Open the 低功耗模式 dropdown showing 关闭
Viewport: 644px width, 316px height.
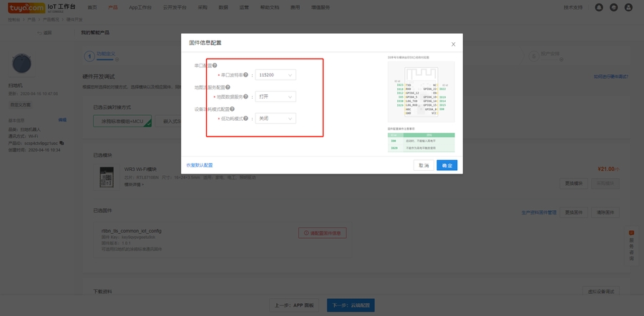275,119
